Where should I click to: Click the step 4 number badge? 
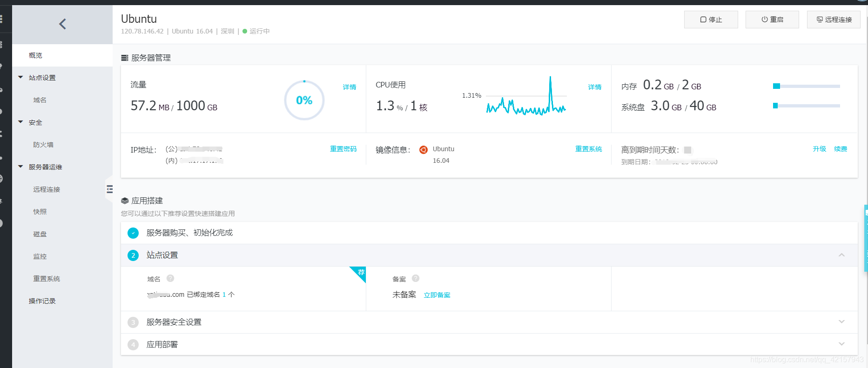tap(133, 345)
